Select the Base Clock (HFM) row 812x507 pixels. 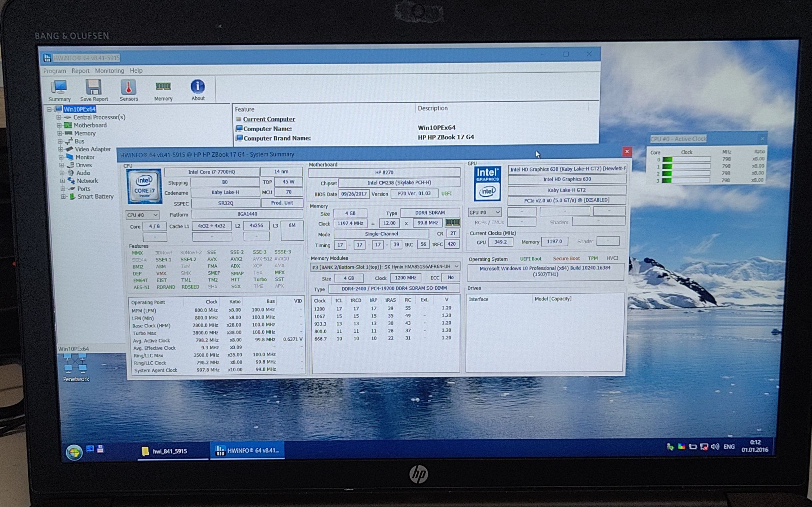(x=217, y=325)
